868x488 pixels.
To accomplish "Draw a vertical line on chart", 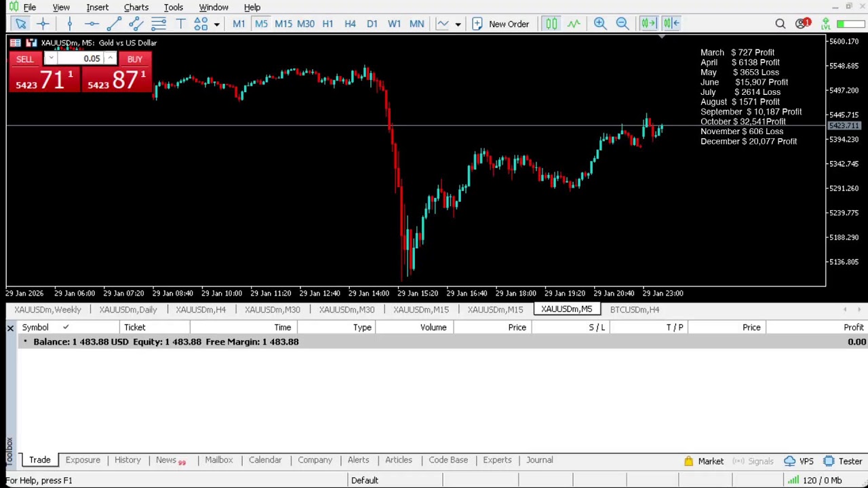I will click(x=69, y=24).
